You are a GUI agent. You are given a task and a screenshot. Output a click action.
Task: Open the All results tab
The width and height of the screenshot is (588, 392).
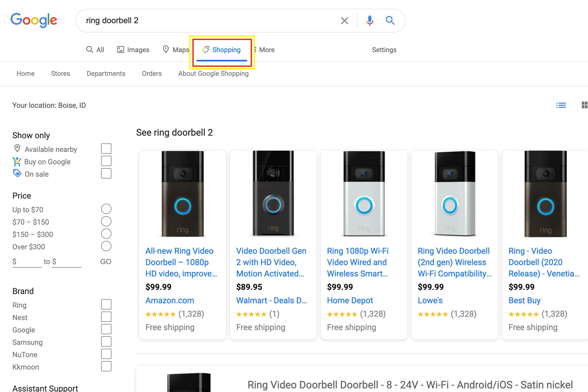click(x=95, y=50)
